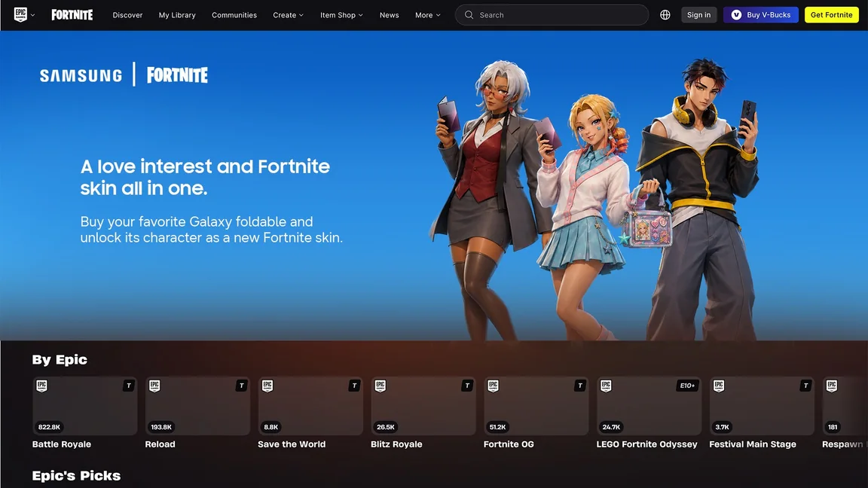This screenshot has height=488, width=868.
Task: Click the By Epic section heading
Action: 60,360
